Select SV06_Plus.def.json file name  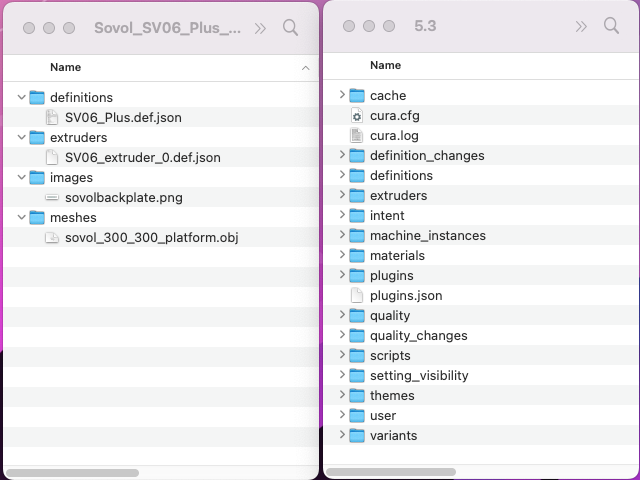click(123, 118)
